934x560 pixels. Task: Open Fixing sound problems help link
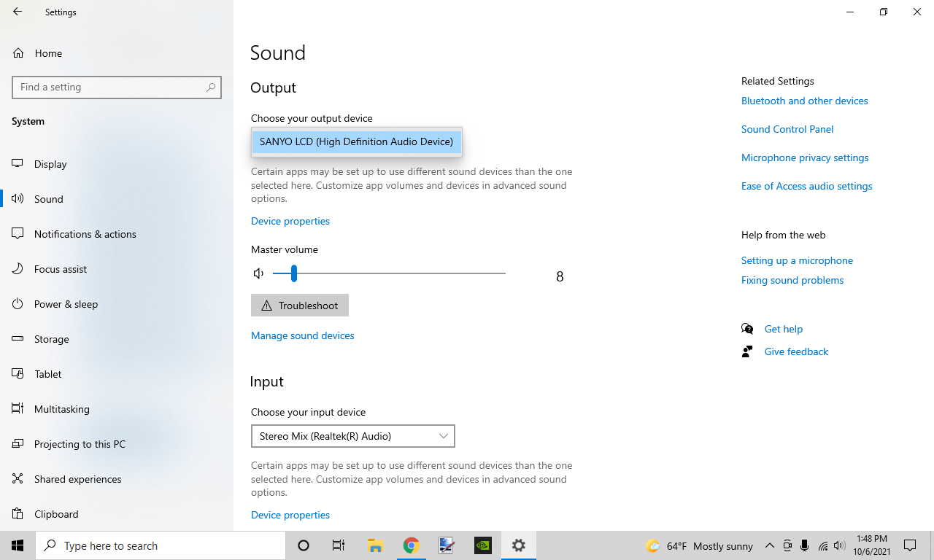(792, 280)
